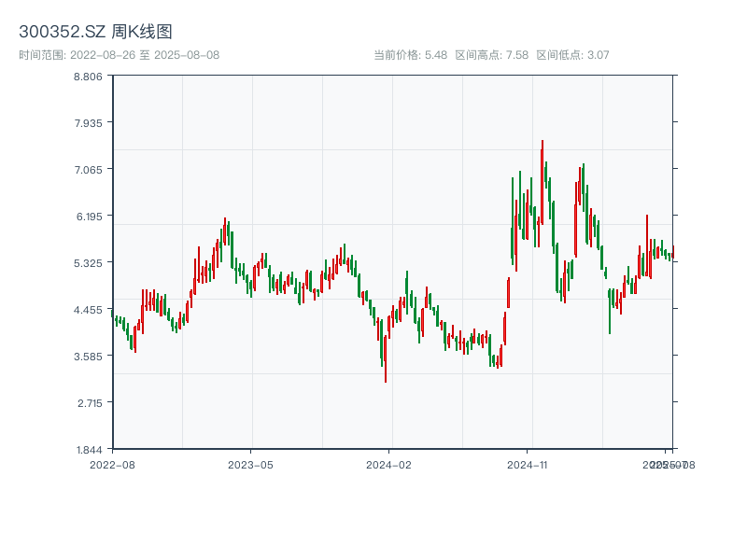Click the 区间低点 3.07 label

[572, 55]
